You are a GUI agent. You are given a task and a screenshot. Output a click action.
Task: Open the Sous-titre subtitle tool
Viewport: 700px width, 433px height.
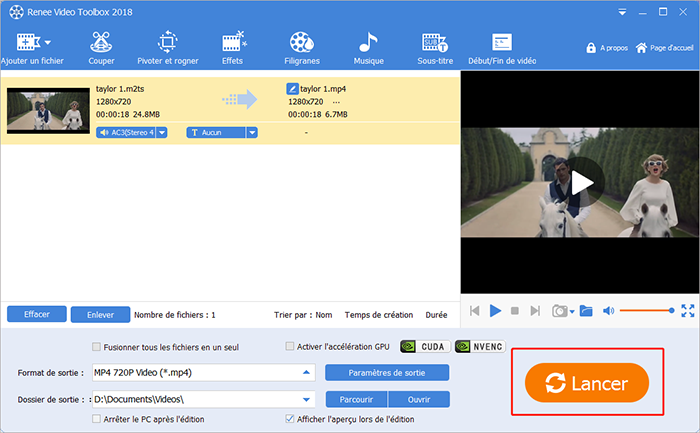pos(435,49)
